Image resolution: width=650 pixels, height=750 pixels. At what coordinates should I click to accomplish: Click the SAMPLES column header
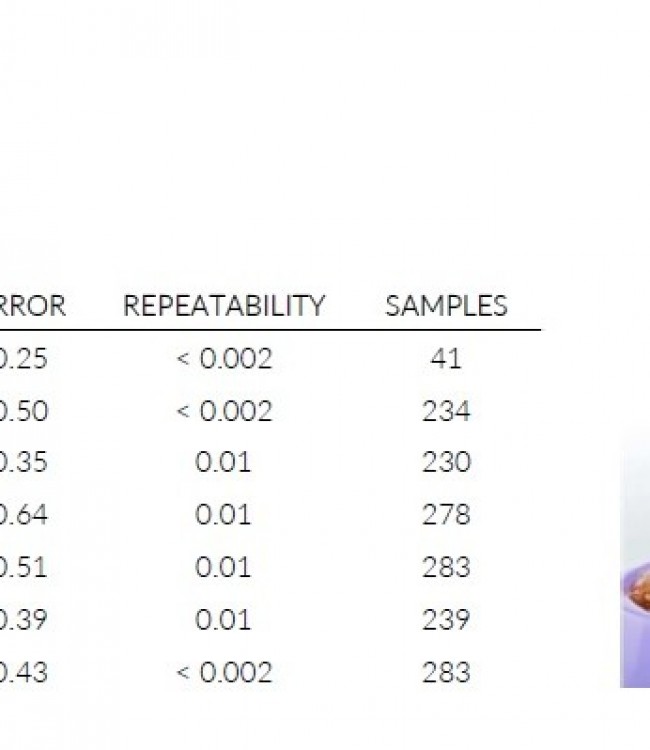tap(446, 306)
